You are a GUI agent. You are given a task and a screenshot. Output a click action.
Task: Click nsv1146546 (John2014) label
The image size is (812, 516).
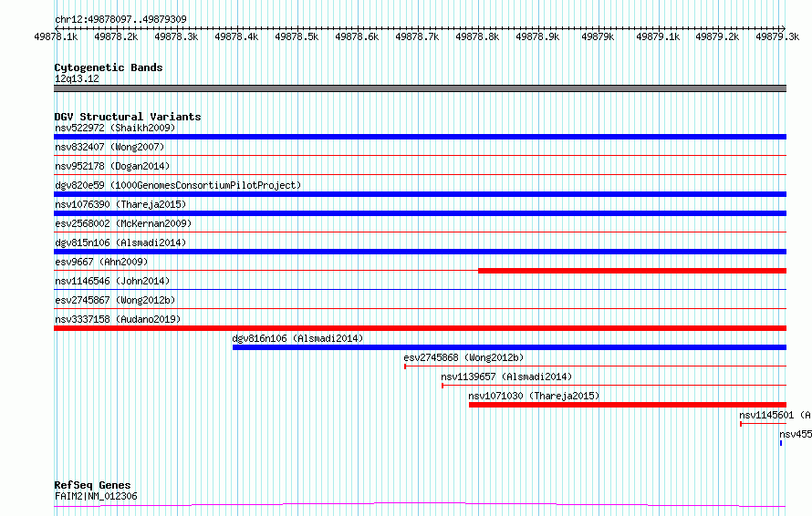click(112, 281)
